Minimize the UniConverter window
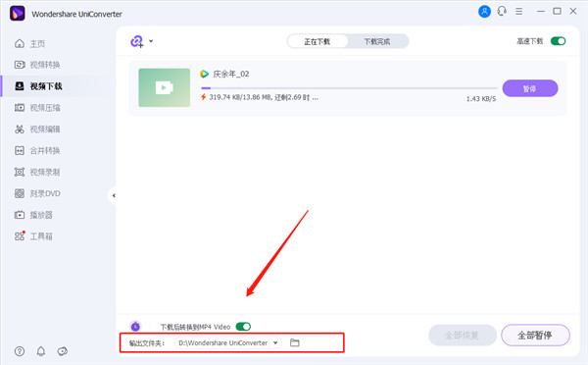The height and width of the screenshot is (365, 588). [541, 11]
